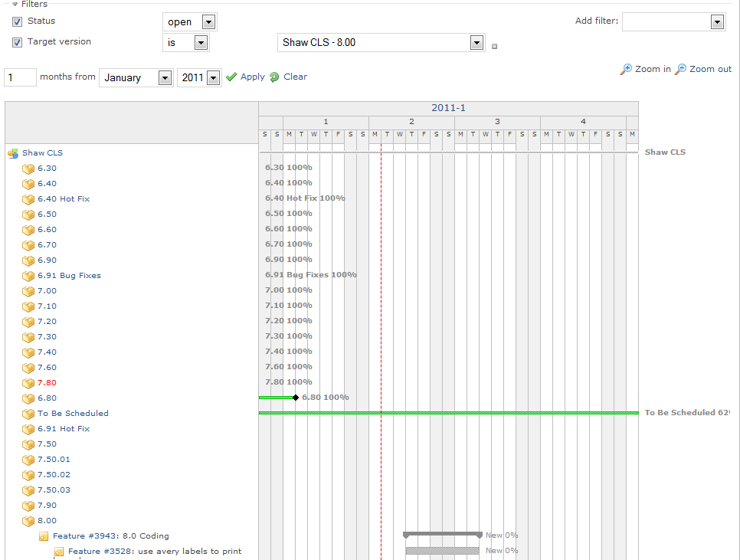Click the months count input field
The image size is (740, 560).
20,77
